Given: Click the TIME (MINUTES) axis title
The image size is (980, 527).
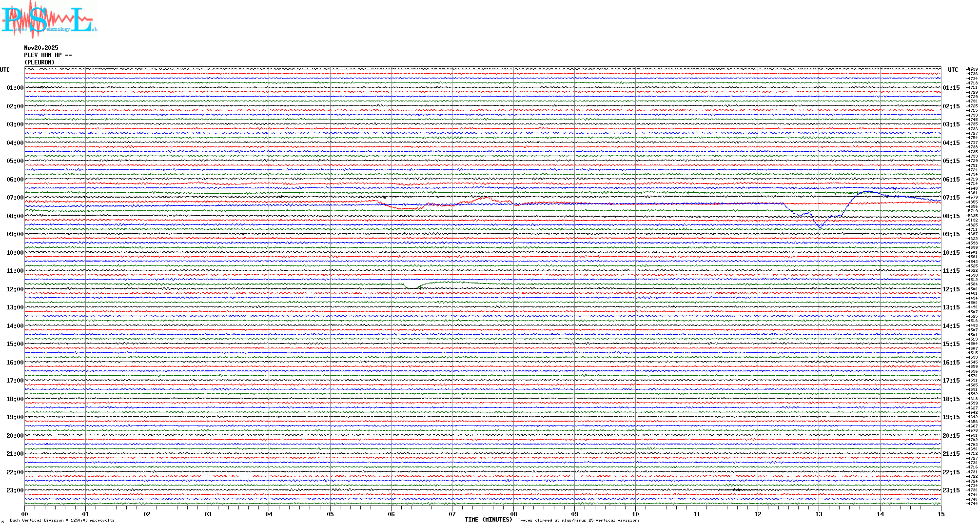Looking at the screenshot, I should pos(488,520).
